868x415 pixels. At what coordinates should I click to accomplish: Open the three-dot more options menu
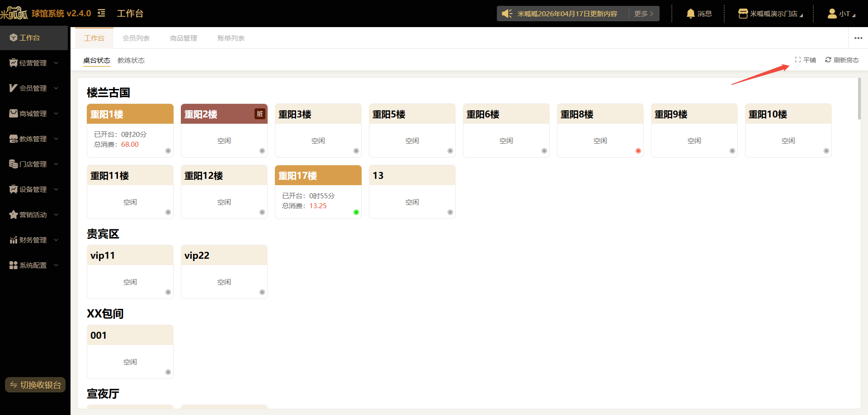(859, 38)
